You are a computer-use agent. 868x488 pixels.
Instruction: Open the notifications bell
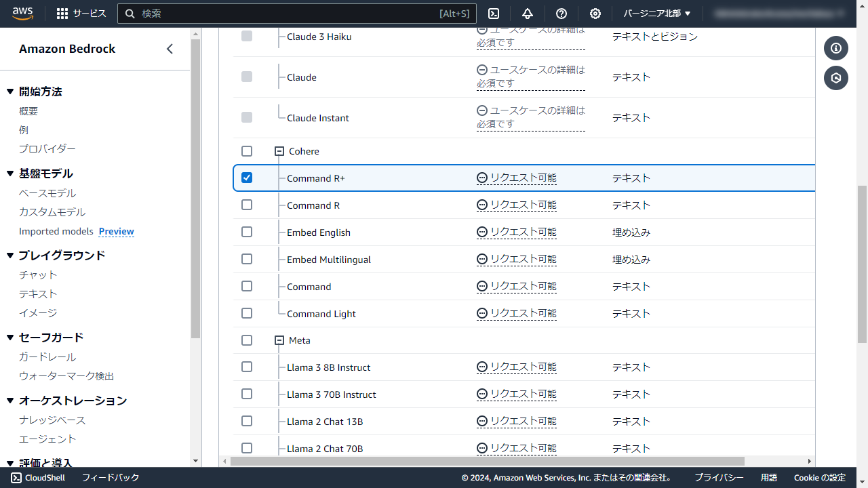pos(528,14)
